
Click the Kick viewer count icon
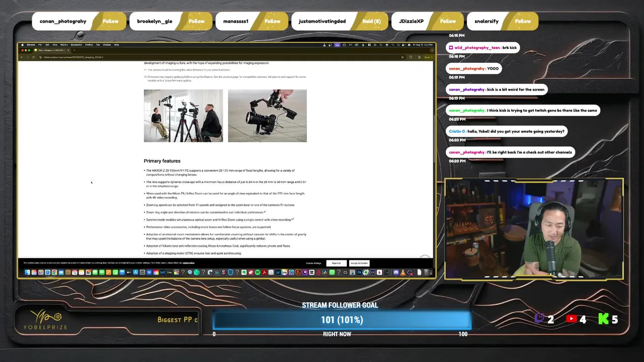[603, 319]
